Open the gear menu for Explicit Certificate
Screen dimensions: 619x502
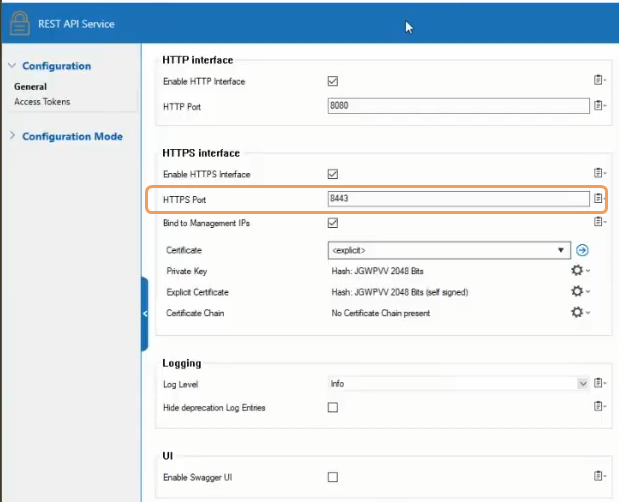[577, 291]
